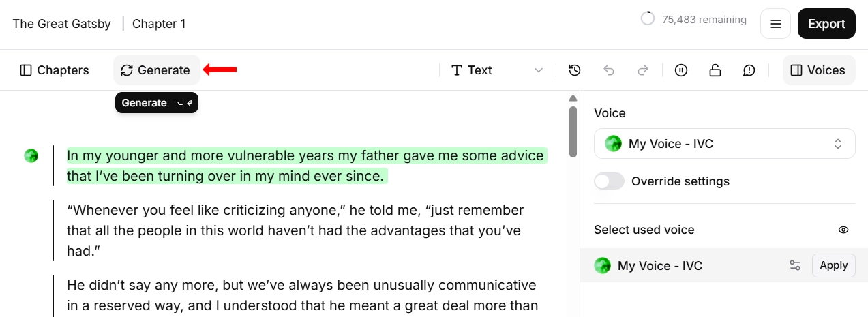Click the pause insertion icon
868x317 pixels.
coord(680,70)
